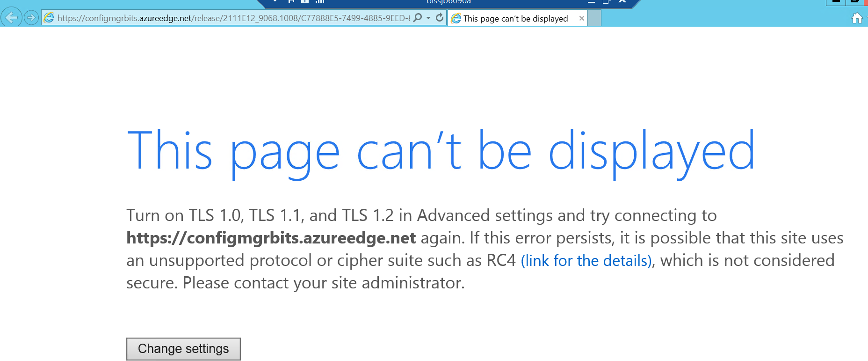Go back using the Back arrow button
The image size is (868, 361).
coord(12,18)
